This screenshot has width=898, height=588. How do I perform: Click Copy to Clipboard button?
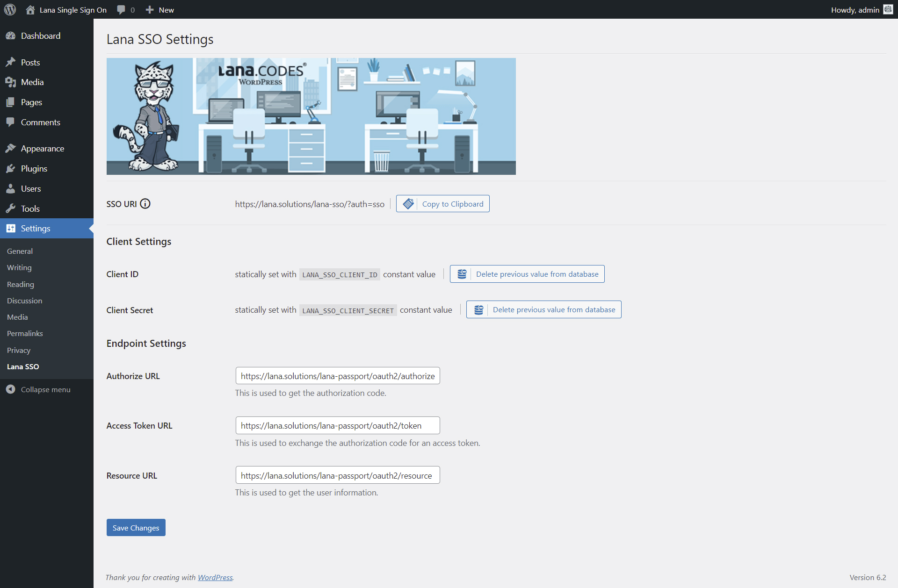pos(442,204)
